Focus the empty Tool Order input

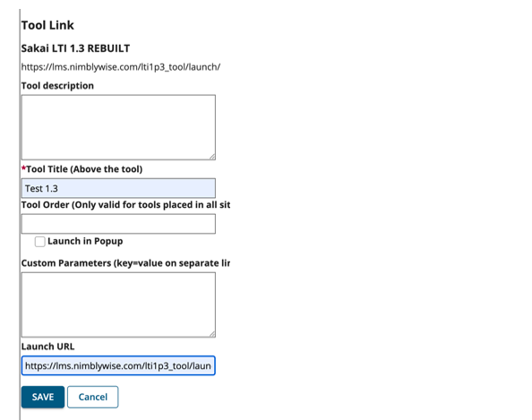click(118, 224)
